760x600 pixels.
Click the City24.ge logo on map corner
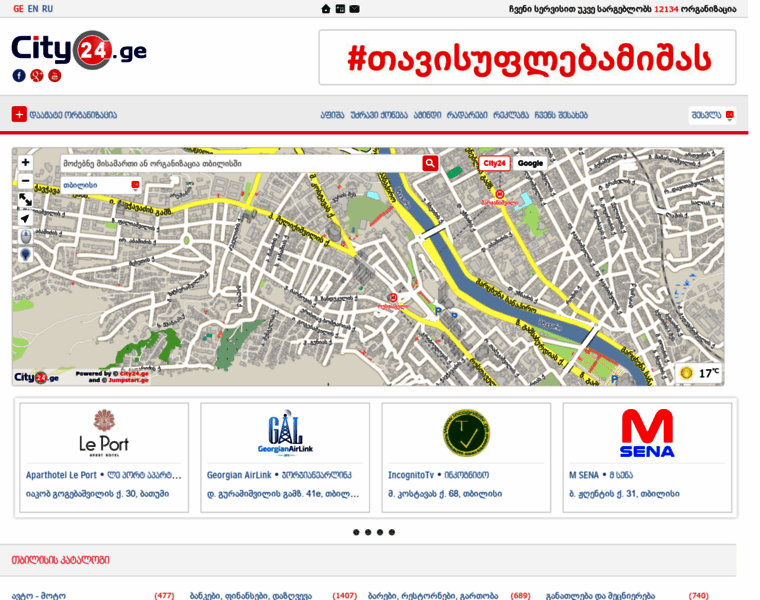click(x=36, y=377)
